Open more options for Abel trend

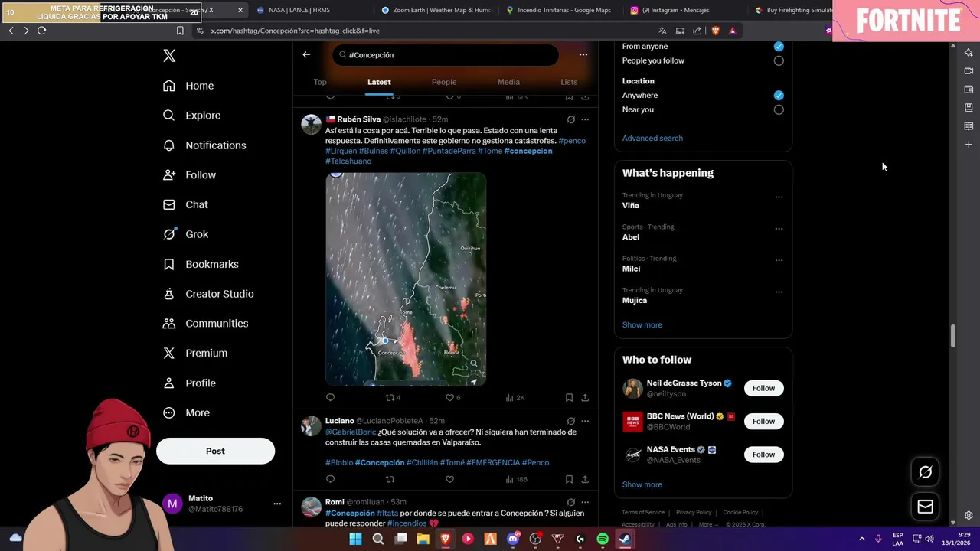click(x=779, y=229)
